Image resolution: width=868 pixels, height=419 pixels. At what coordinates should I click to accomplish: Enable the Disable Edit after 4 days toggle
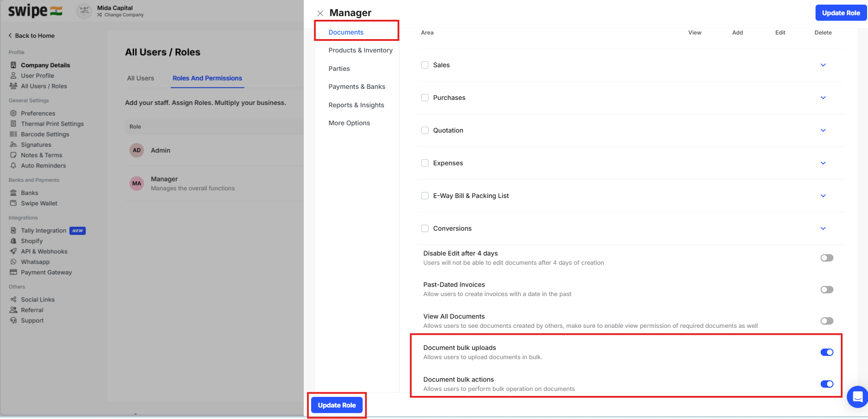(x=827, y=258)
